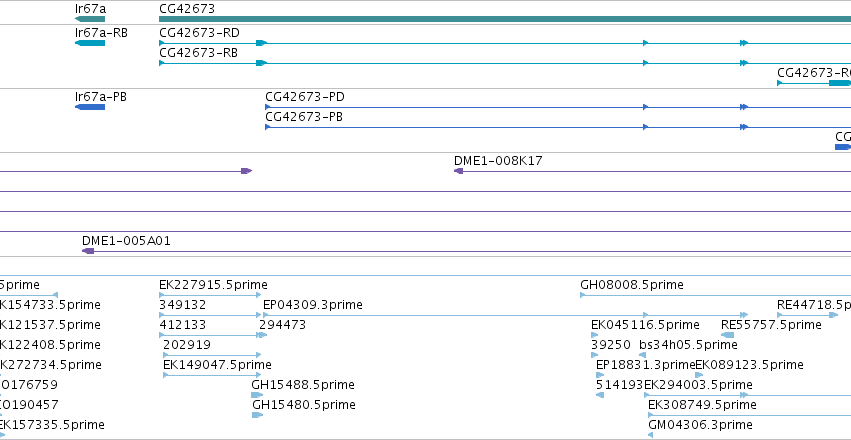
Task: Select the EK308749.5prime EST label
Action: [x=702, y=405]
